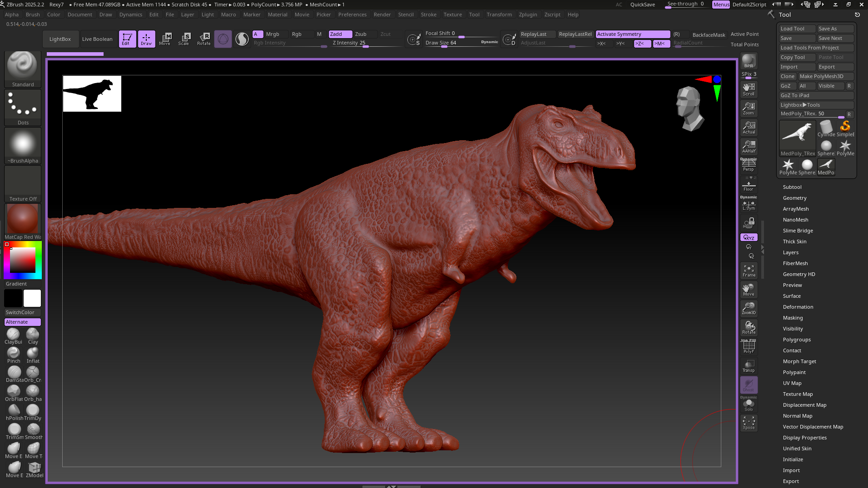Image resolution: width=868 pixels, height=488 pixels.
Task: Toggle Activate Symmetry
Action: [633, 34]
